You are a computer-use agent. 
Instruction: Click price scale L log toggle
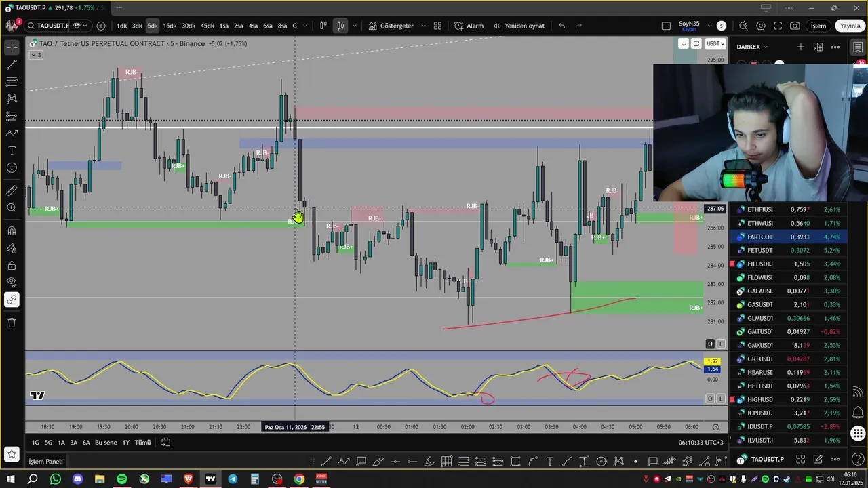721,344
